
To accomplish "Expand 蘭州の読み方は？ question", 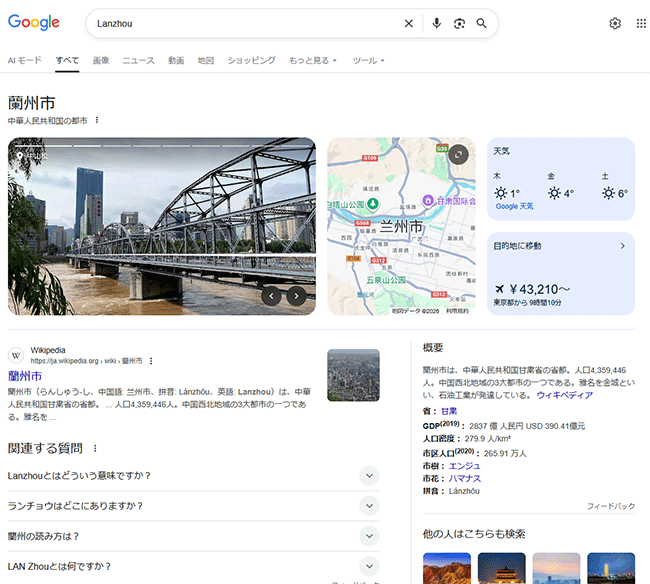I will [x=194, y=536].
